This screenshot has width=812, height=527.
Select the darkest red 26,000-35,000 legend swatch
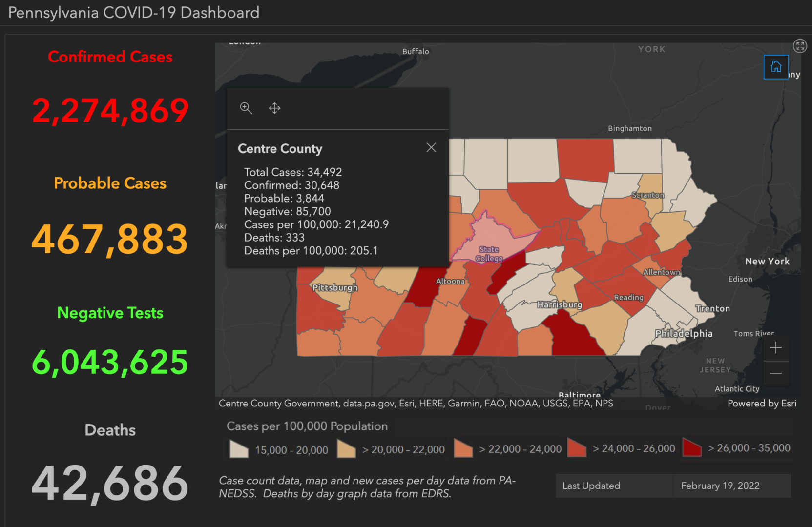(x=692, y=448)
